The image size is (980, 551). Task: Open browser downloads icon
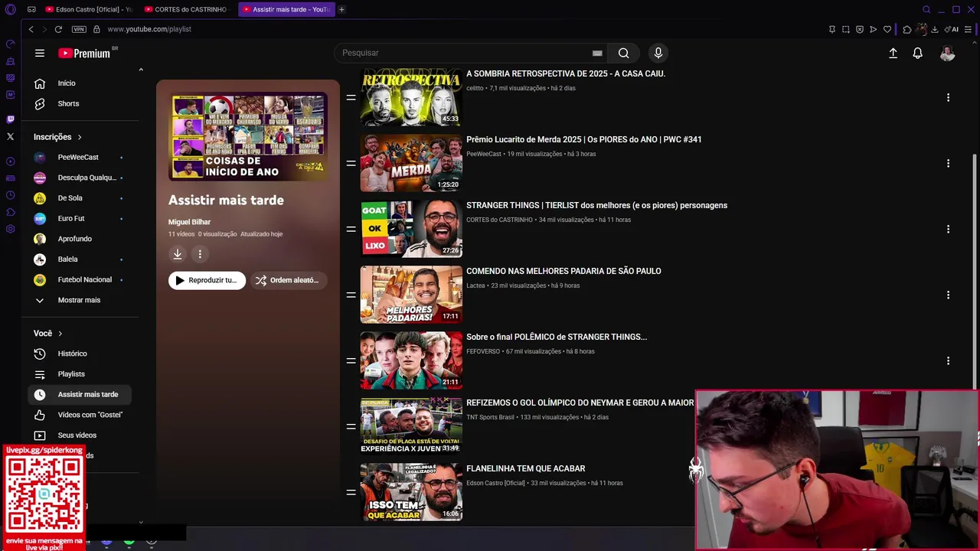pos(935,29)
